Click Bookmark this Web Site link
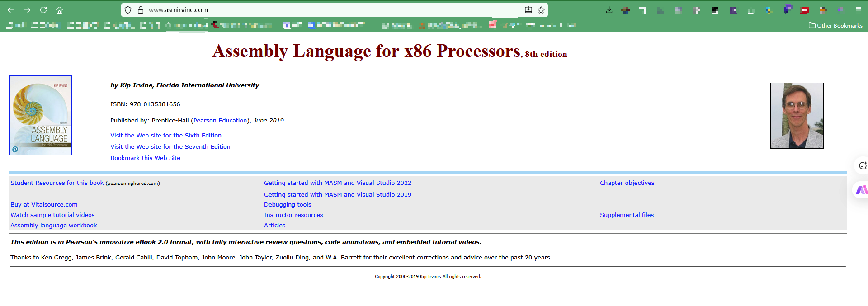This screenshot has height=306, width=868. pos(145,158)
